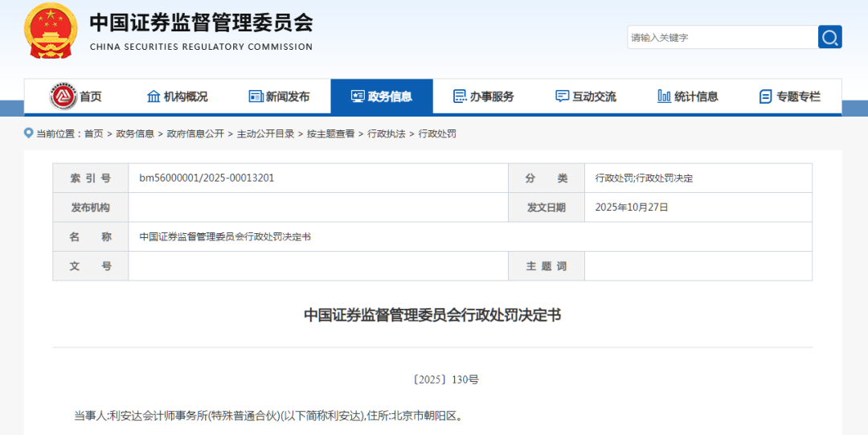
Task: Click the building icon beside 机构概况
Action: (x=154, y=96)
